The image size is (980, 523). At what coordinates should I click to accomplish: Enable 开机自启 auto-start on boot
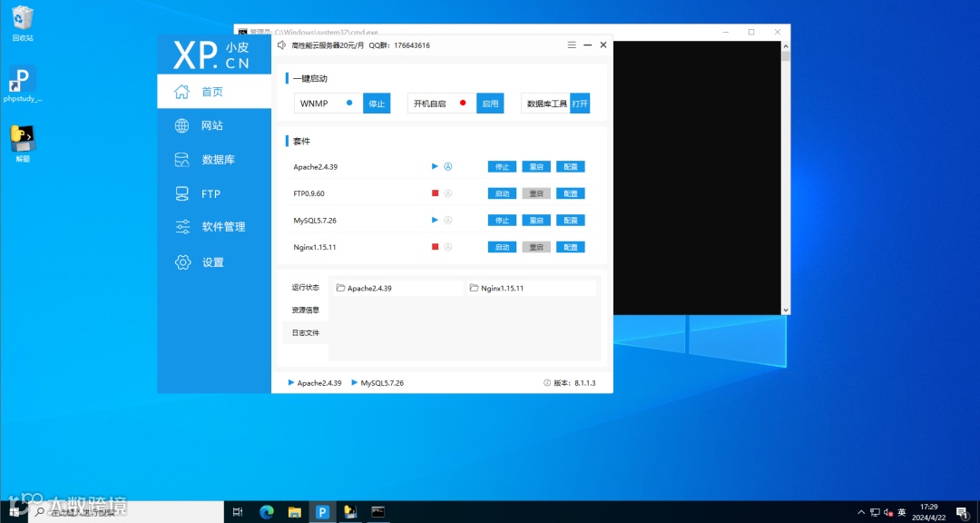(x=490, y=104)
